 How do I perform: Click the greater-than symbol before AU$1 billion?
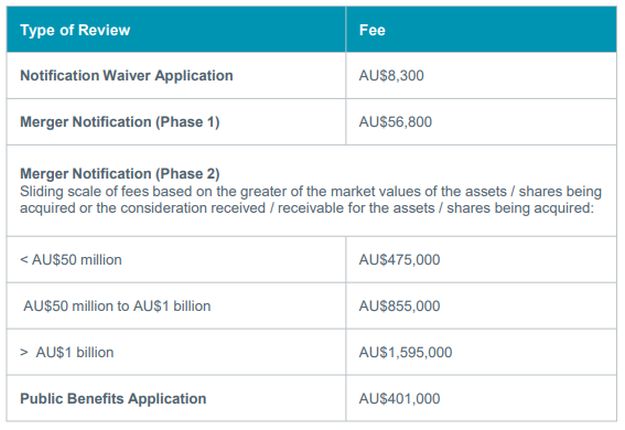click(x=24, y=352)
